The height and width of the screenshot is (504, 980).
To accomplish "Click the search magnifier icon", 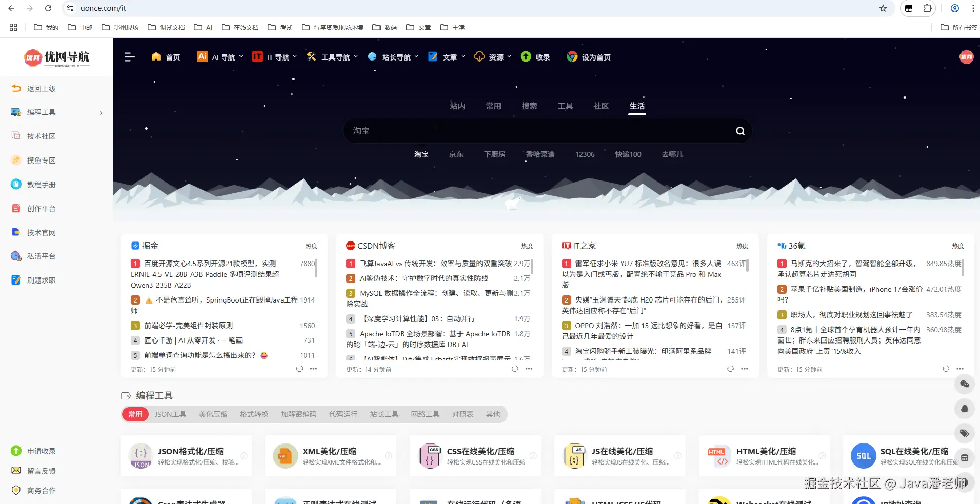I will click(739, 130).
